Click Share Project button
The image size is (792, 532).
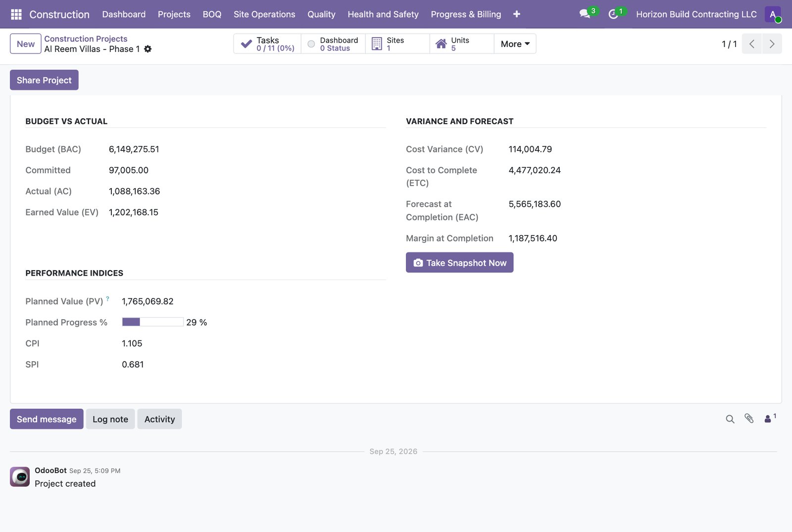[44, 80]
